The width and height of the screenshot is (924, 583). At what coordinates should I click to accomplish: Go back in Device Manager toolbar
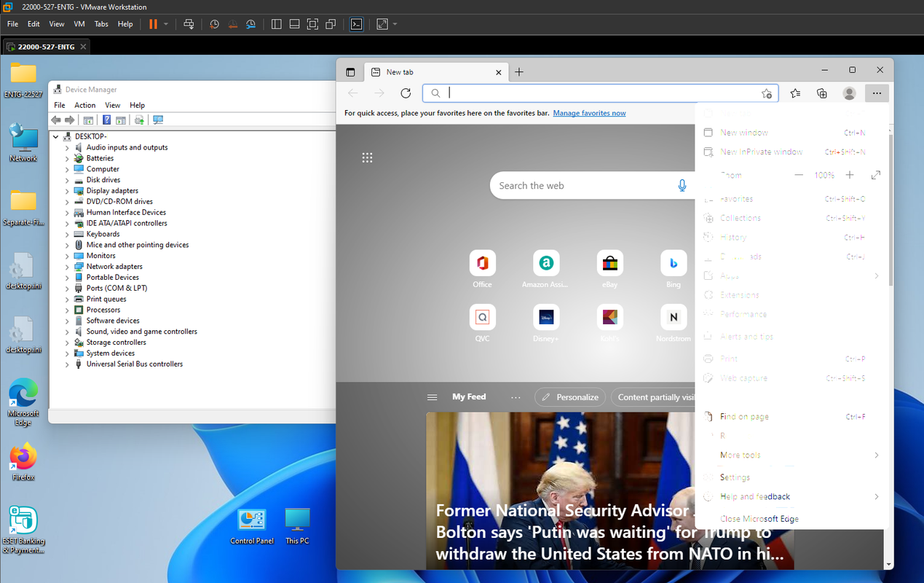tap(56, 120)
